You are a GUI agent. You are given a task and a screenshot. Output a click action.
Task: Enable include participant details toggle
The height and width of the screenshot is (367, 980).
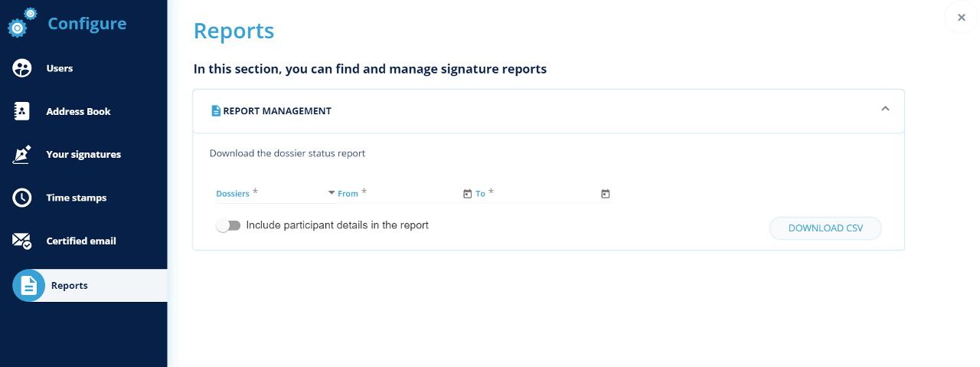pos(228,225)
